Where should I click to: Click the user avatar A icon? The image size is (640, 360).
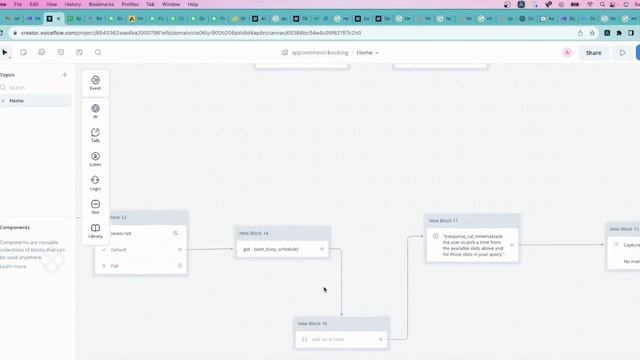tap(567, 52)
